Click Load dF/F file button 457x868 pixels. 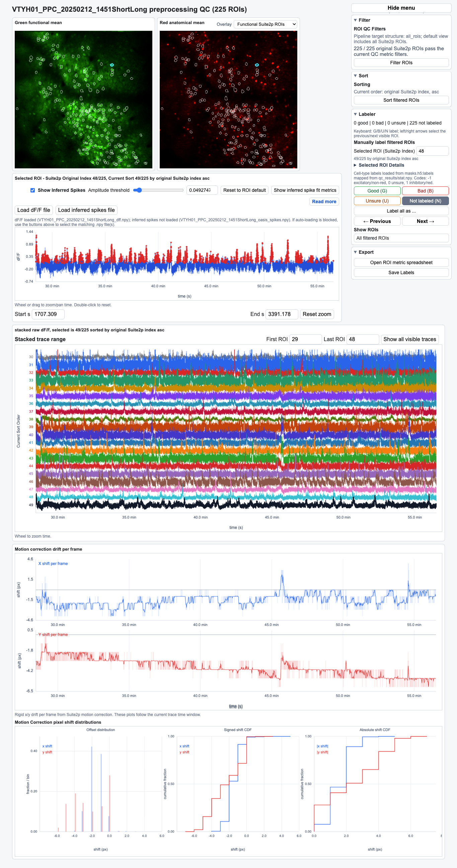point(34,210)
